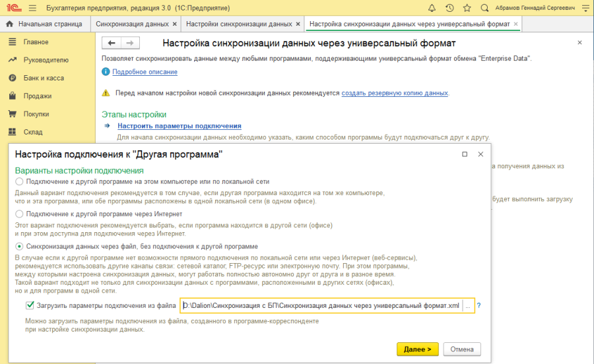Open the 1C logo main menu
The width and height of the screenshot is (594, 364).
(x=14, y=8)
